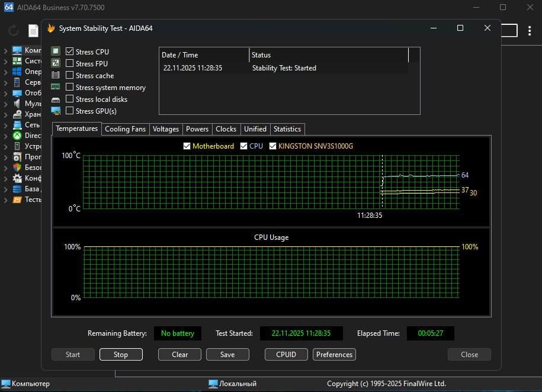Click the Windows logo icon for Операционная система
The height and width of the screenshot is (392, 542).
(17, 72)
